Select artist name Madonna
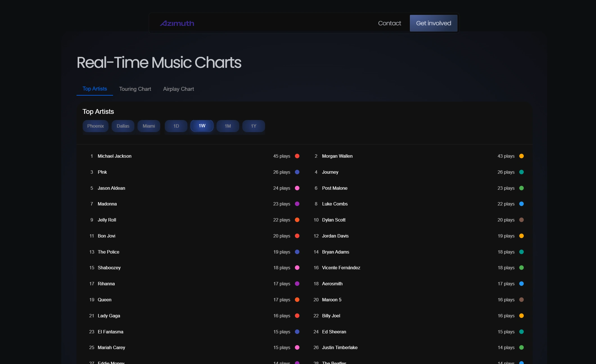This screenshot has height=364, width=596. (x=107, y=204)
